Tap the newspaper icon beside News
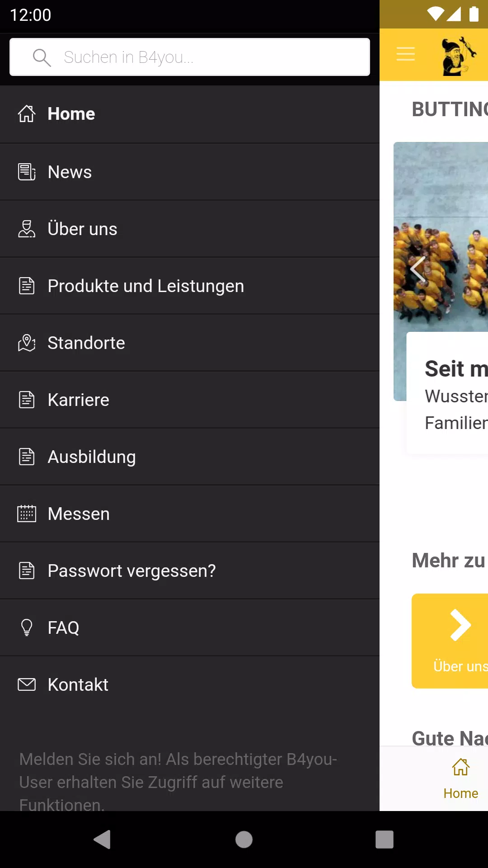 pos(27,172)
